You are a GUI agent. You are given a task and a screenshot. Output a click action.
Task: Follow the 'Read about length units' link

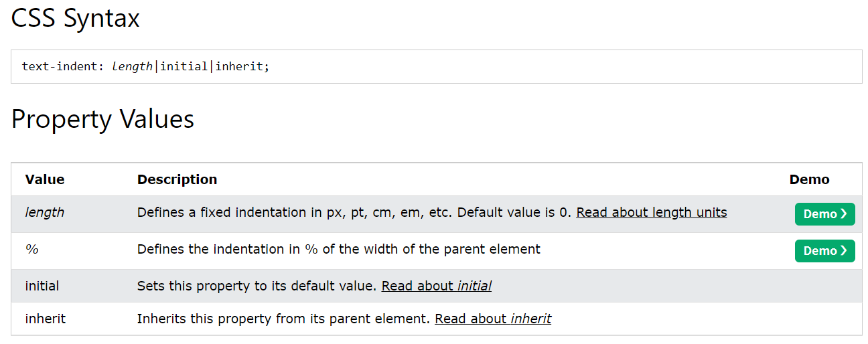[651, 213]
